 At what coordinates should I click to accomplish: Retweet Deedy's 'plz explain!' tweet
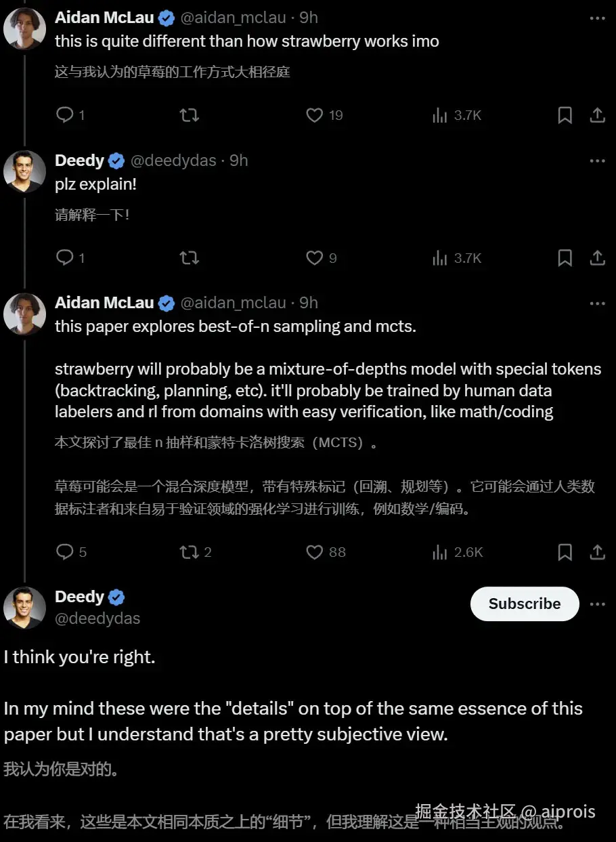[x=190, y=258]
